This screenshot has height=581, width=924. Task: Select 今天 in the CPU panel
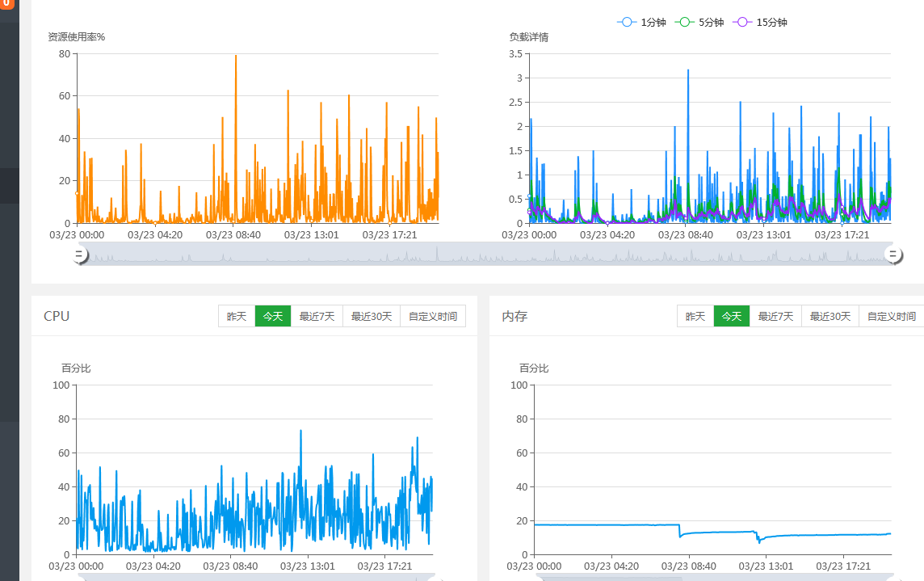272,317
